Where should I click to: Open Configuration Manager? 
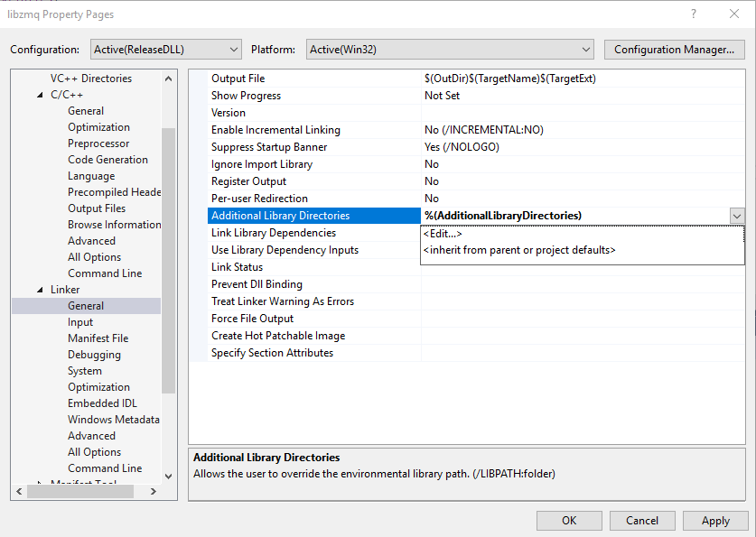[x=674, y=50]
